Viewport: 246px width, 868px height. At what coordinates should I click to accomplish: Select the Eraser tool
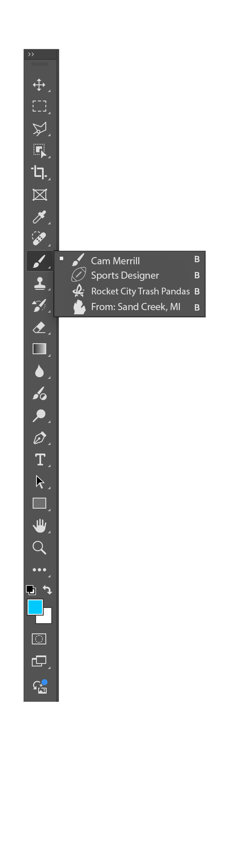(39, 327)
